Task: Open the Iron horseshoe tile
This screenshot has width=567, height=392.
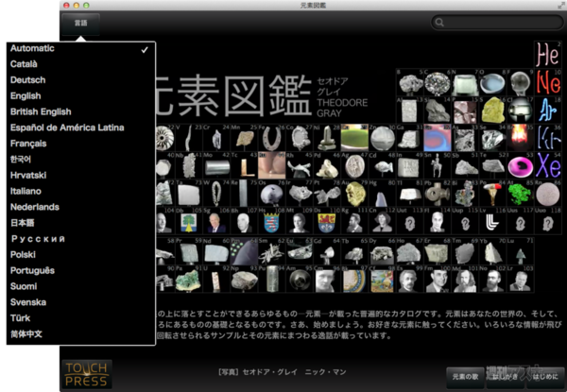Action: click(x=272, y=138)
